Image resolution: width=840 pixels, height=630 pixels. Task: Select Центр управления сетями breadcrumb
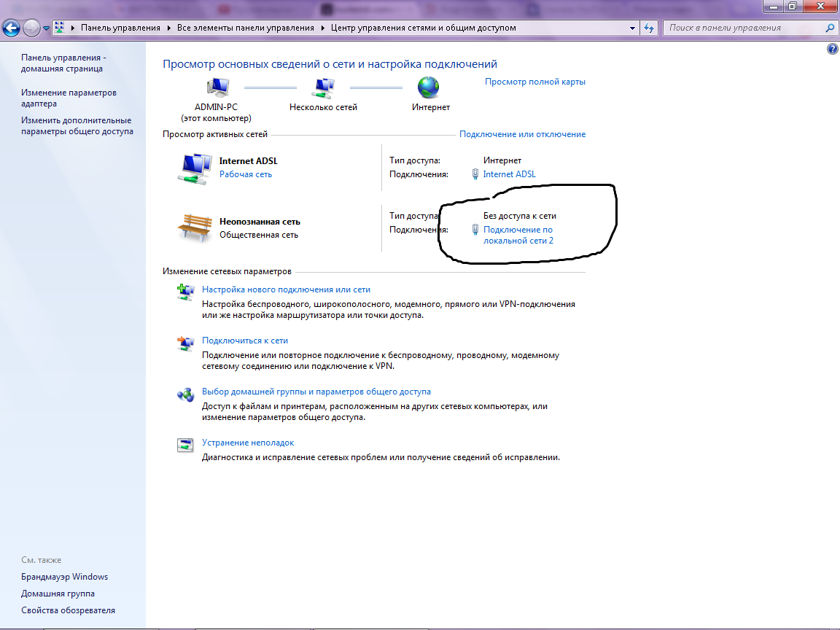[x=423, y=28]
